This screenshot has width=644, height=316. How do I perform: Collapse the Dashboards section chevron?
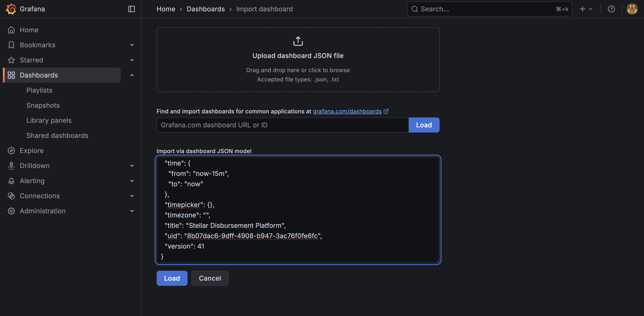tap(132, 75)
